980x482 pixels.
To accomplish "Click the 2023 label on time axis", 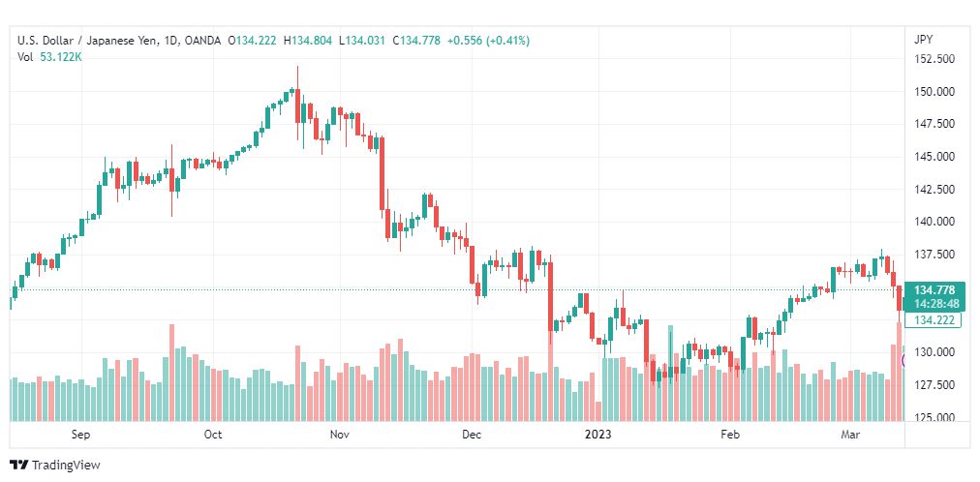I will click(x=598, y=434).
